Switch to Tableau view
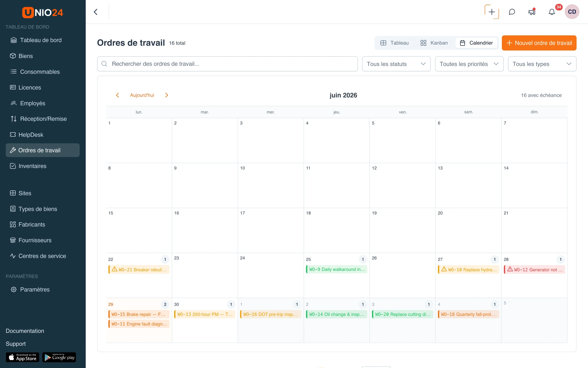The height and width of the screenshot is (368, 588). pyautogui.click(x=394, y=43)
